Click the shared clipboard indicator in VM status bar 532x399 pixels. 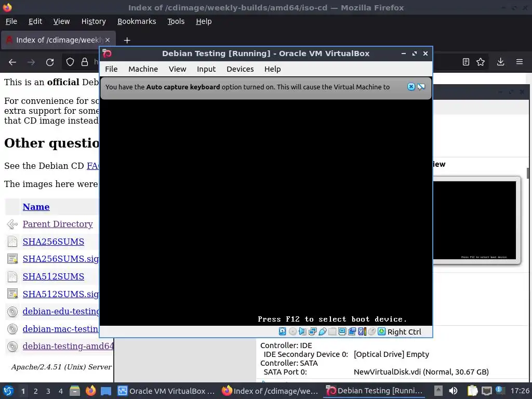352,331
